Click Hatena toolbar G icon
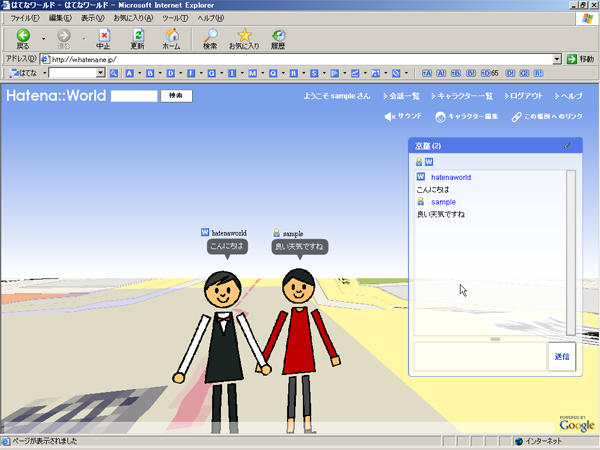The width and height of the screenshot is (600, 450). tap(212, 73)
